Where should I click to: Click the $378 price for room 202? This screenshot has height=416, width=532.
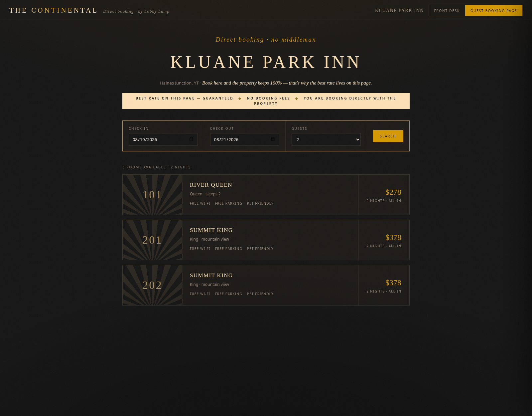(393, 283)
